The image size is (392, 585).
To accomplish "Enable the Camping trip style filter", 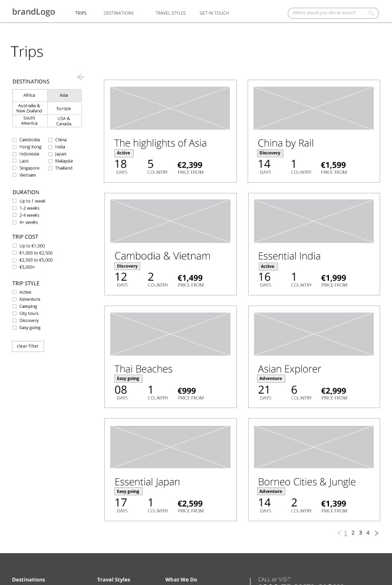I will tap(14, 306).
